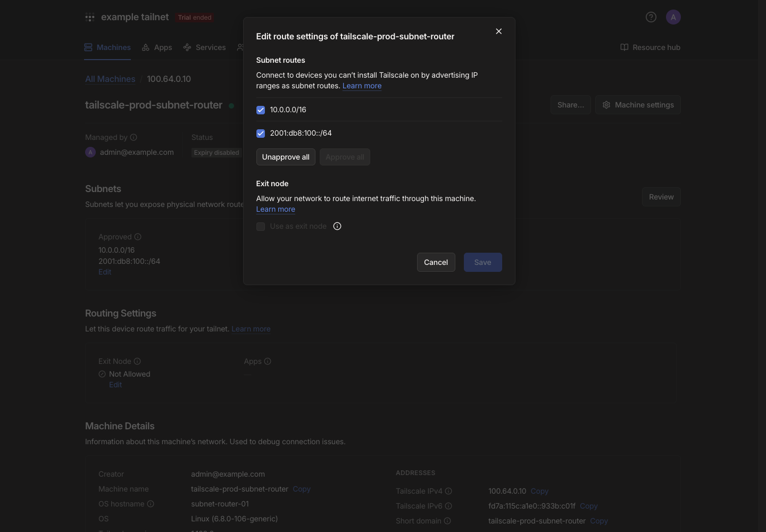Open Learn more link in Routing Settings
This screenshot has width=766, height=532.
[251, 329]
